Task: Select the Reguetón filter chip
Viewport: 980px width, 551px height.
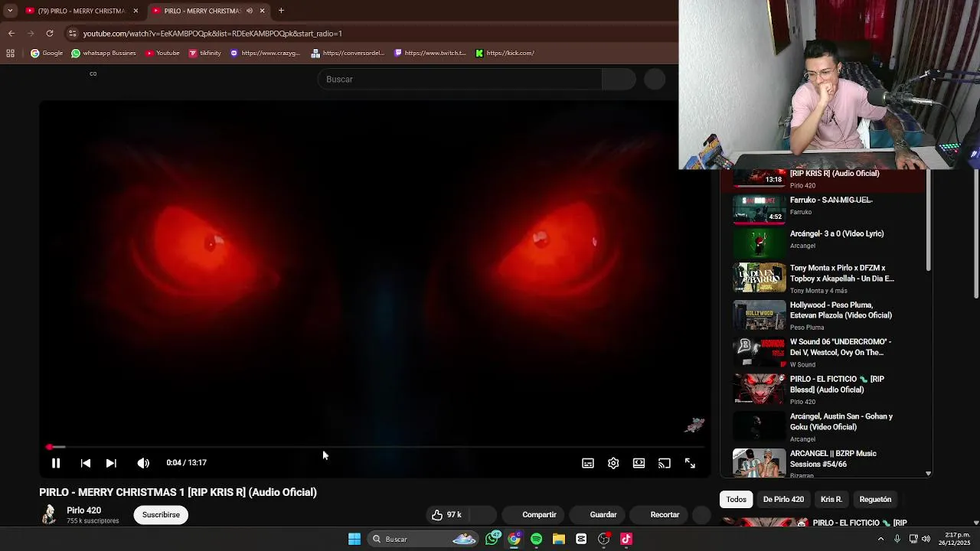Action: pos(875,500)
